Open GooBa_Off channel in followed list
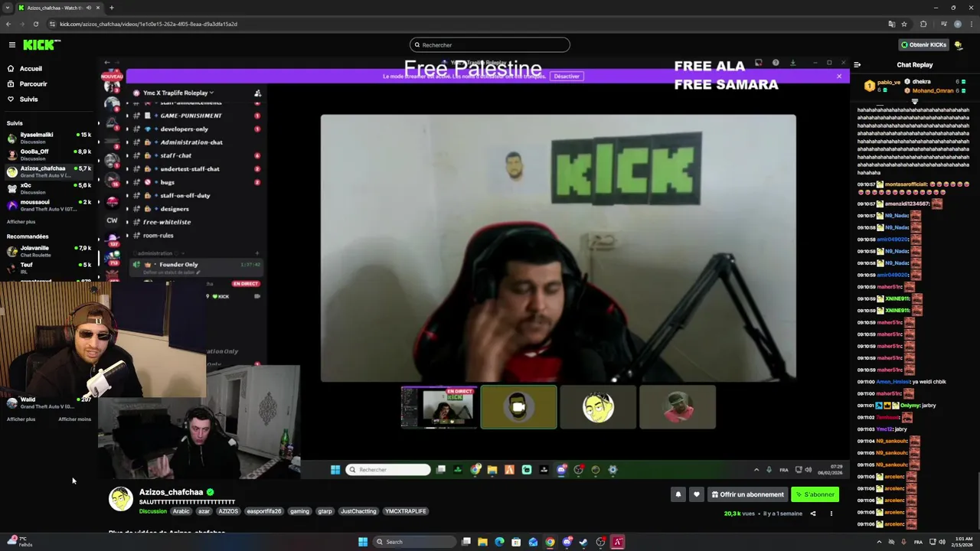The width and height of the screenshot is (980, 551). pos(47,155)
